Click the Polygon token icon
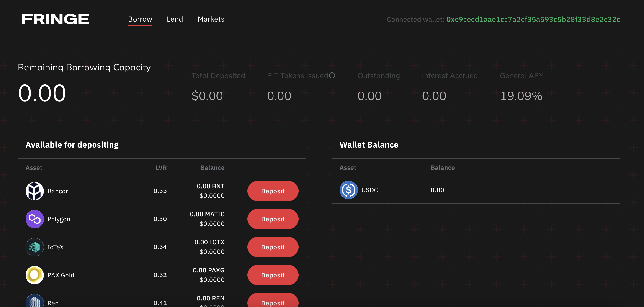644x307 pixels. tap(34, 219)
